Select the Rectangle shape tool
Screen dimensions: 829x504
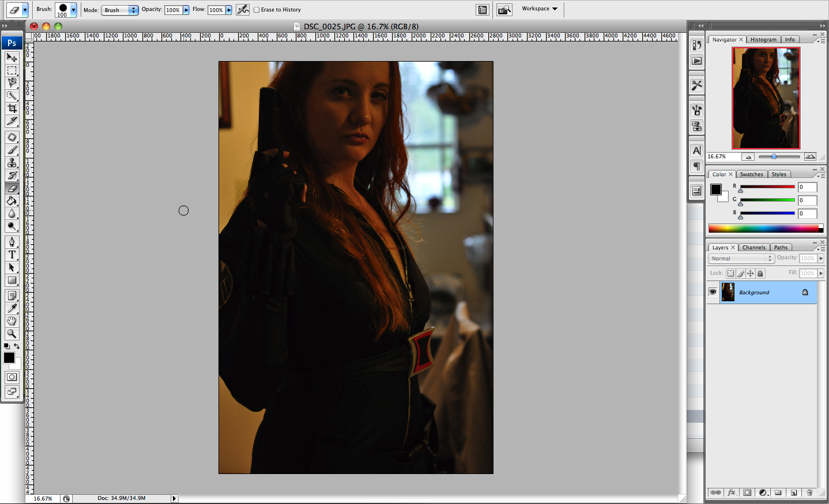[x=12, y=280]
